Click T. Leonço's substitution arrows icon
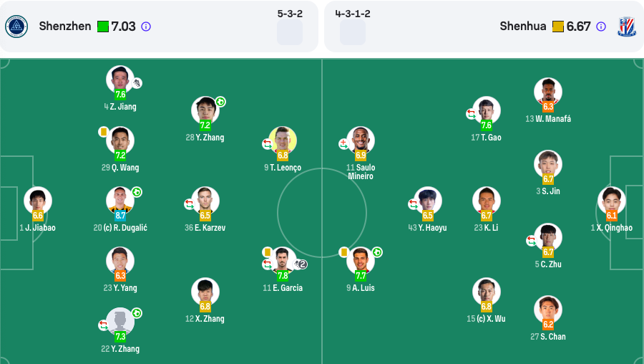The image size is (644, 364). pyautogui.click(x=268, y=144)
